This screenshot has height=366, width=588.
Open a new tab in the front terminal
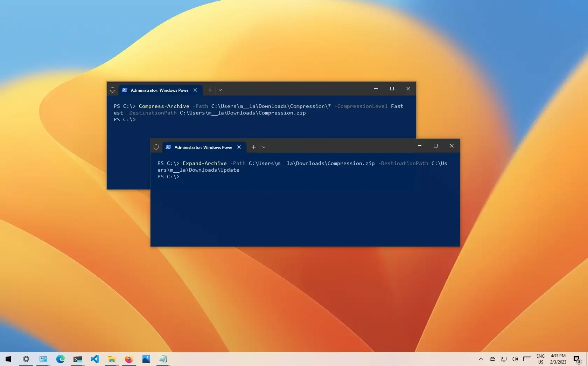[x=253, y=147]
